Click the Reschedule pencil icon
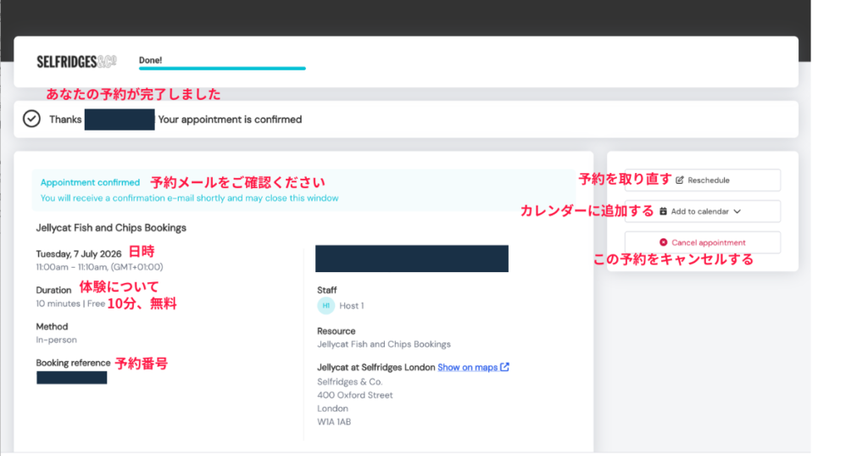This screenshot has width=868, height=456. [x=680, y=181]
